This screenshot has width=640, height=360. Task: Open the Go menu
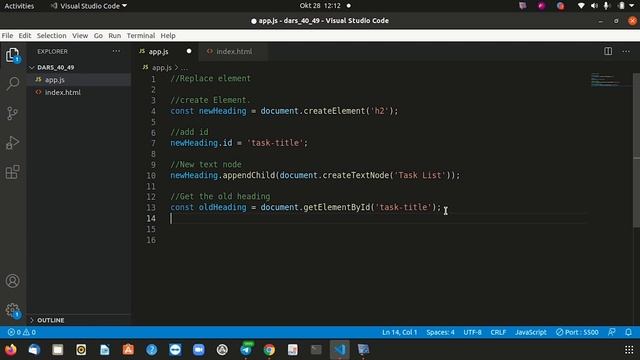98,36
